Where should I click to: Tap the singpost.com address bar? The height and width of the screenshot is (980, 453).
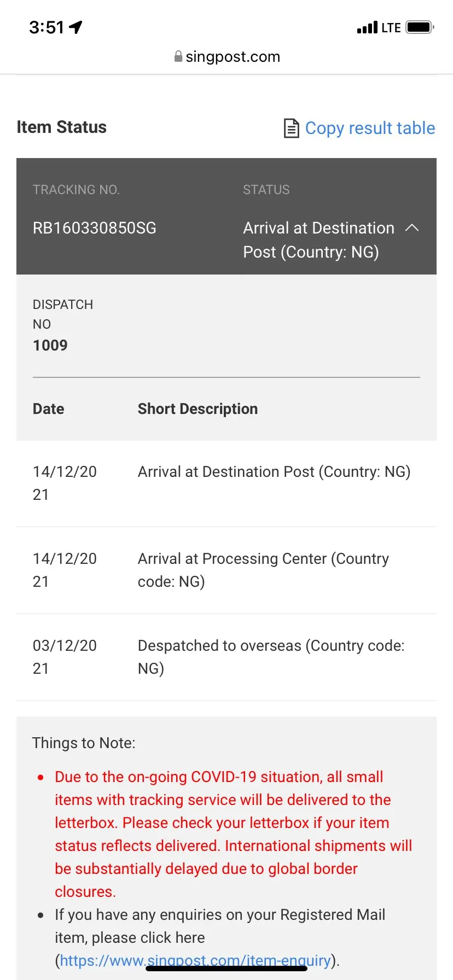pos(233,56)
